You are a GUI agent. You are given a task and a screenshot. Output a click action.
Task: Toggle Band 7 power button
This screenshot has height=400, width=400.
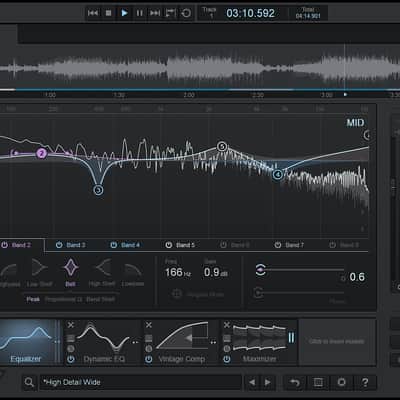click(x=278, y=245)
